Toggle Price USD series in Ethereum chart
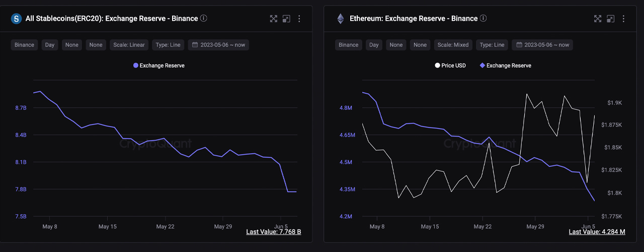Image resolution: width=644 pixels, height=252 pixels. tap(450, 66)
